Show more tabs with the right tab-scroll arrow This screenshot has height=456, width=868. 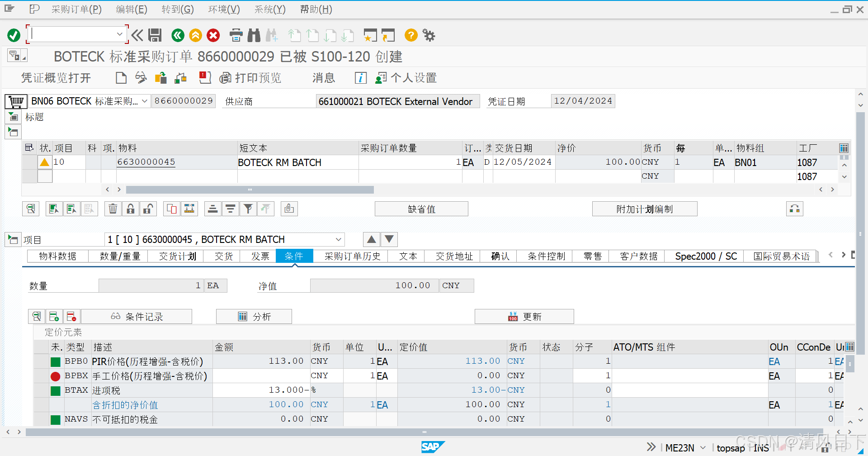pos(843,255)
